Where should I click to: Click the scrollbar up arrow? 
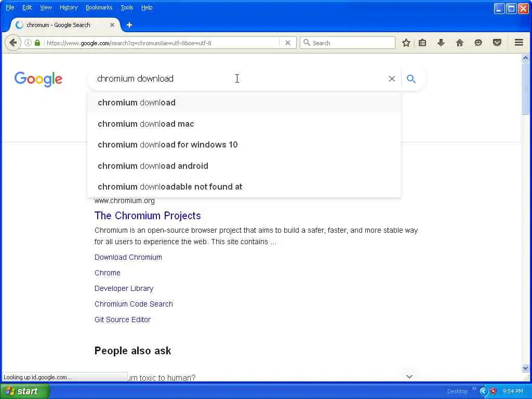coord(526,58)
